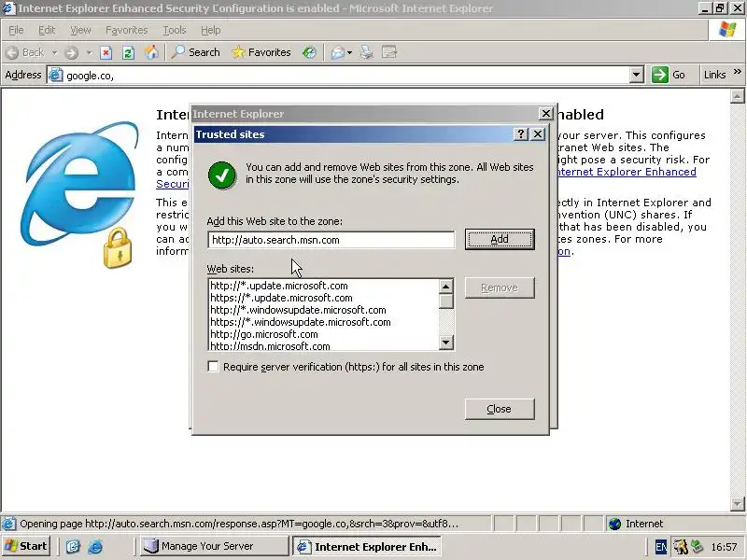Close the Trusted sites dialog with the X

point(538,134)
